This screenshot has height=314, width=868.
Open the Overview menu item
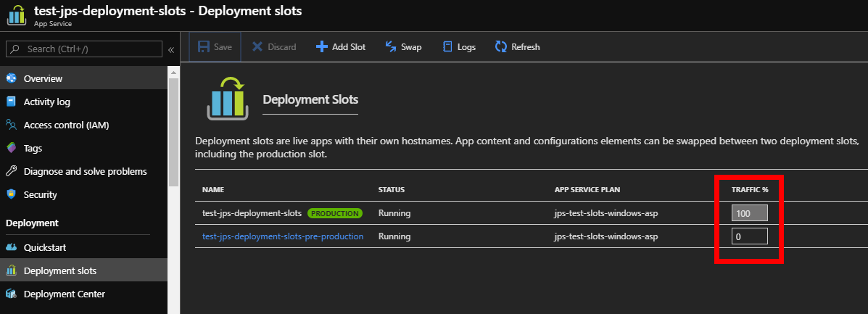pyautogui.click(x=43, y=78)
